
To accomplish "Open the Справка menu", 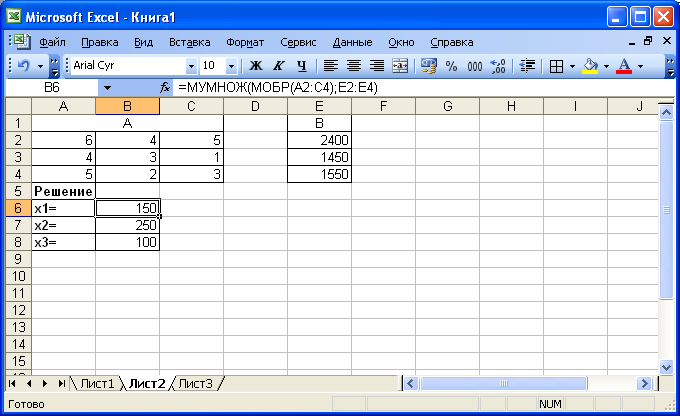I will click(x=452, y=43).
